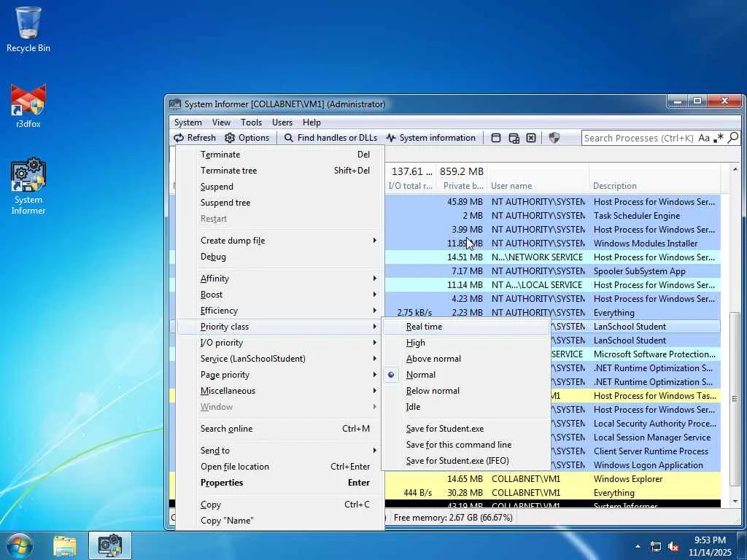747x560 pixels.
Task: Open the r3dfox desktop shortcut
Action: pyautogui.click(x=28, y=106)
